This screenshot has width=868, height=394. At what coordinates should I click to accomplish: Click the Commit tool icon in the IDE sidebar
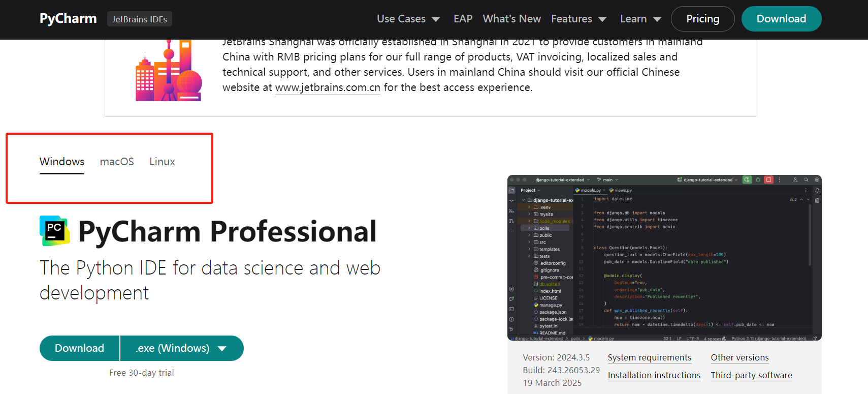click(x=511, y=200)
